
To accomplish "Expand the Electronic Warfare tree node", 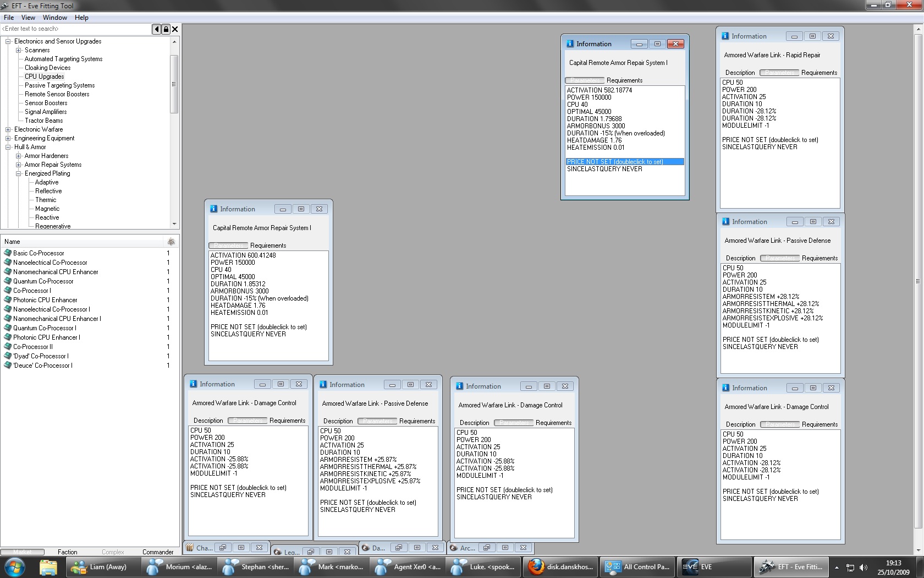I will [x=8, y=129].
